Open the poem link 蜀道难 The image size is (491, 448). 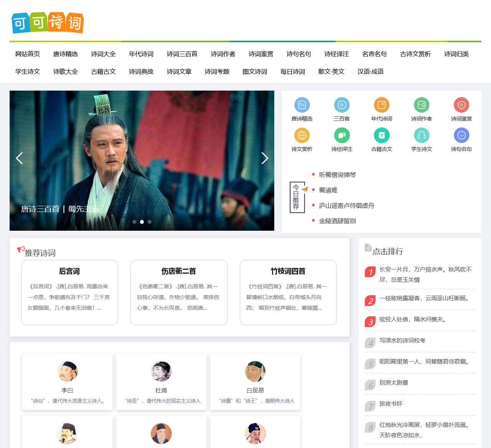pyautogui.click(x=328, y=190)
